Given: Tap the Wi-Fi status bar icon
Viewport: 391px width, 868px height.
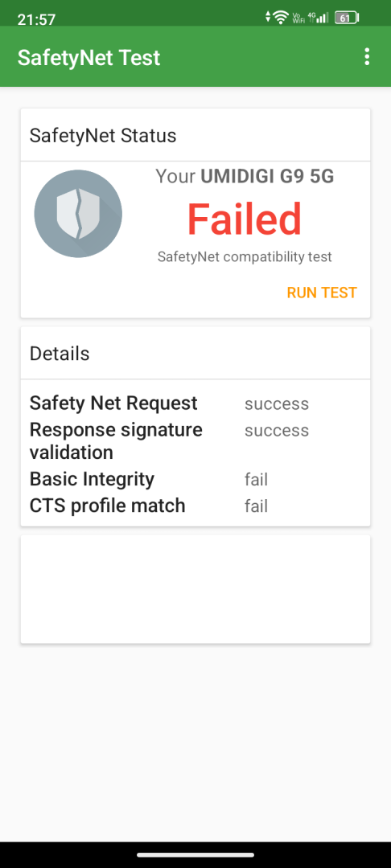Looking at the screenshot, I should click(282, 18).
